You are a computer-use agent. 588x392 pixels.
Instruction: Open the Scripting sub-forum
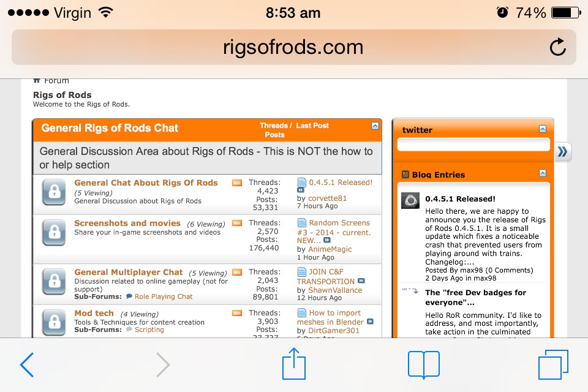[149, 330]
